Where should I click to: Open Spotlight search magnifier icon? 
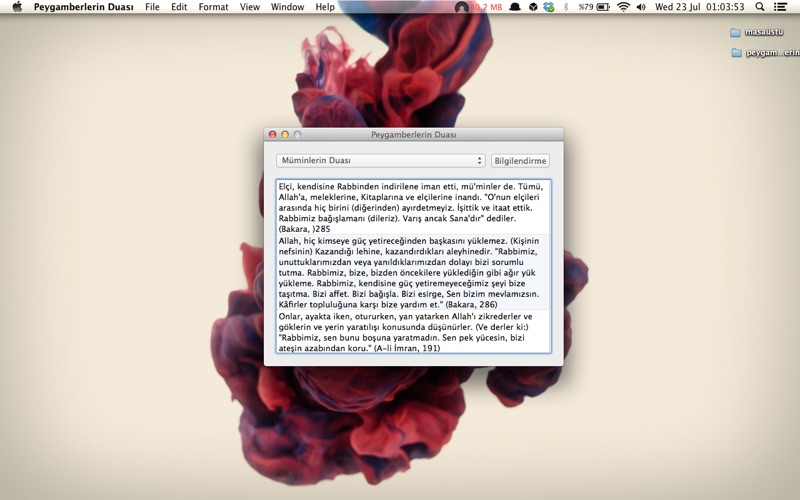[x=760, y=7]
